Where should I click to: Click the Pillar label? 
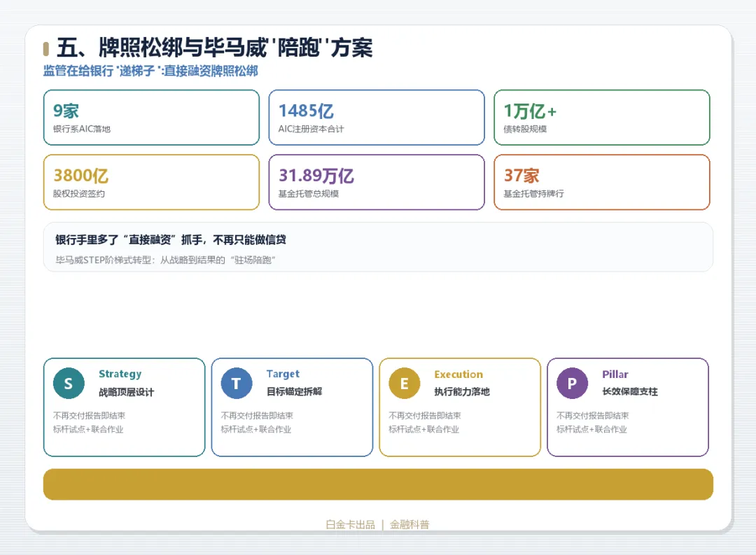coord(615,374)
